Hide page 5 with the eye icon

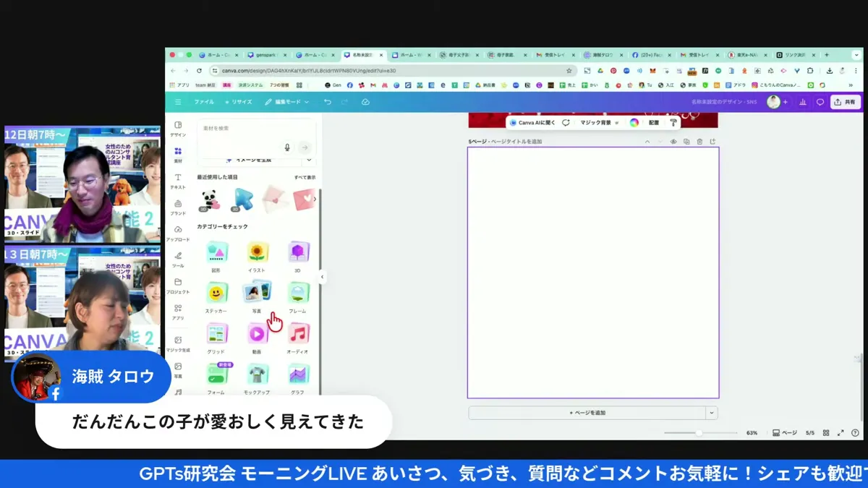673,142
